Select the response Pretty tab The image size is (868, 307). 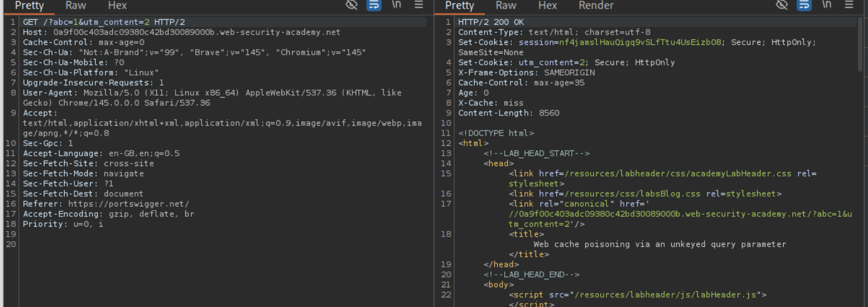460,6
